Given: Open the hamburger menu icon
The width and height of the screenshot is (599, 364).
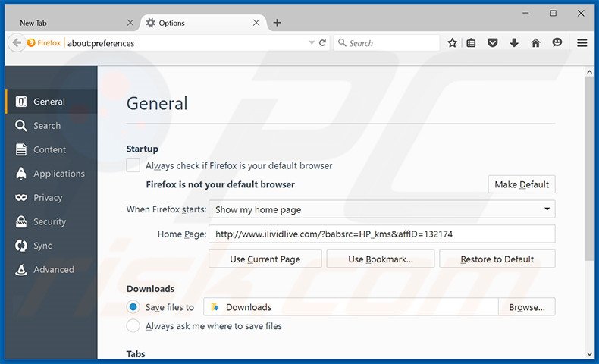Looking at the screenshot, I should coord(582,43).
